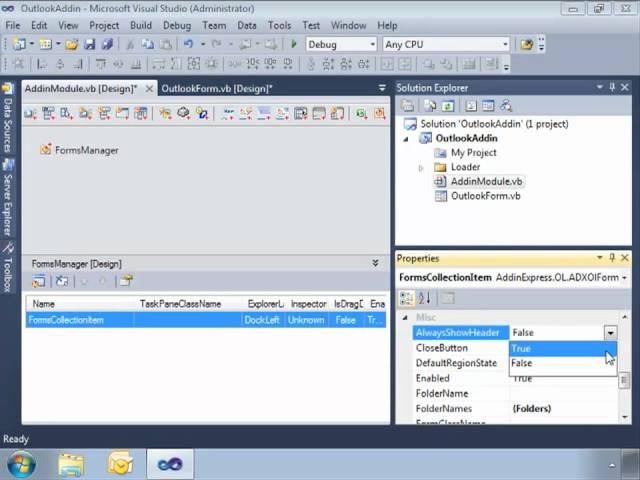This screenshot has height=480, width=640.
Task: Click the Open File toolbar icon
Action: [x=71, y=44]
